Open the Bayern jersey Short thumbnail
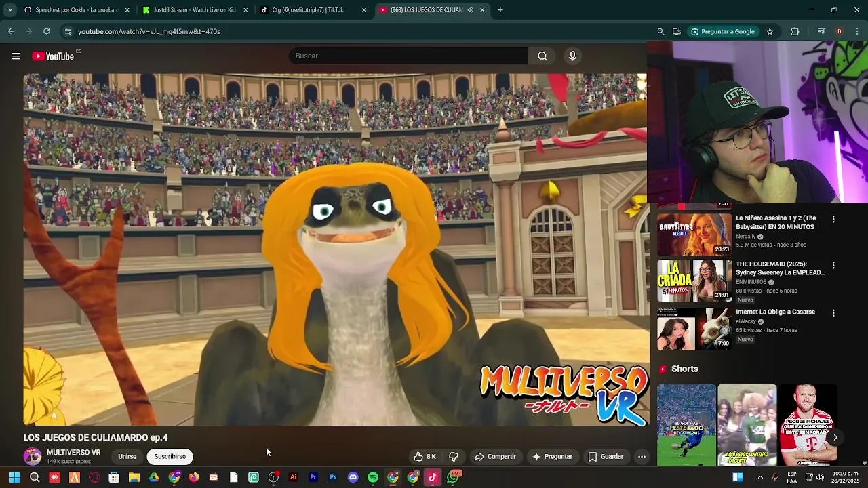Screen dimensions: 868x488 [808, 425]
